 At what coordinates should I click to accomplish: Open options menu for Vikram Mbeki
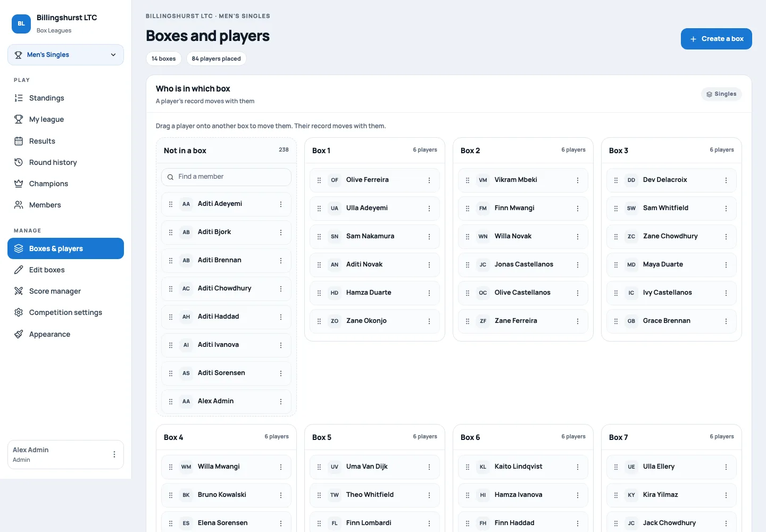[x=578, y=180]
